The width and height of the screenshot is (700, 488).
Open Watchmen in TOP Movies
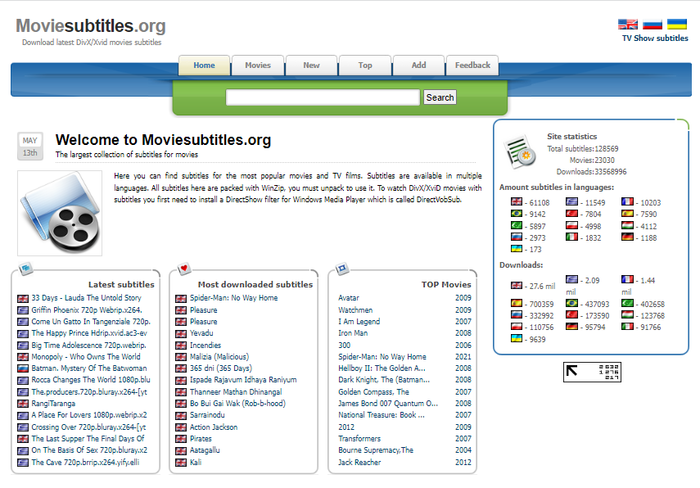[x=355, y=310]
